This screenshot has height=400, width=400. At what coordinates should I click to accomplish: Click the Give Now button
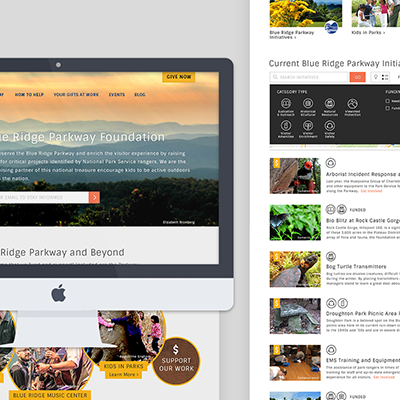click(179, 77)
